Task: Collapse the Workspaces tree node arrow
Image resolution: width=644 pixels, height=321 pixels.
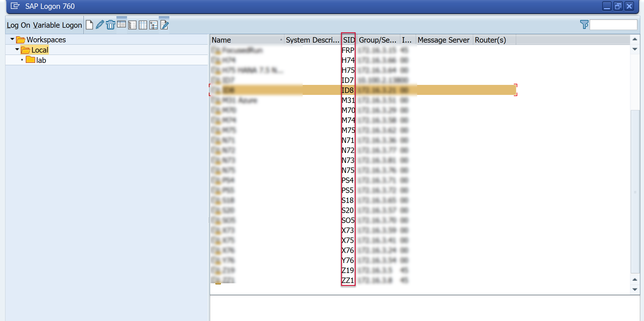Action: click(x=12, y=39)
